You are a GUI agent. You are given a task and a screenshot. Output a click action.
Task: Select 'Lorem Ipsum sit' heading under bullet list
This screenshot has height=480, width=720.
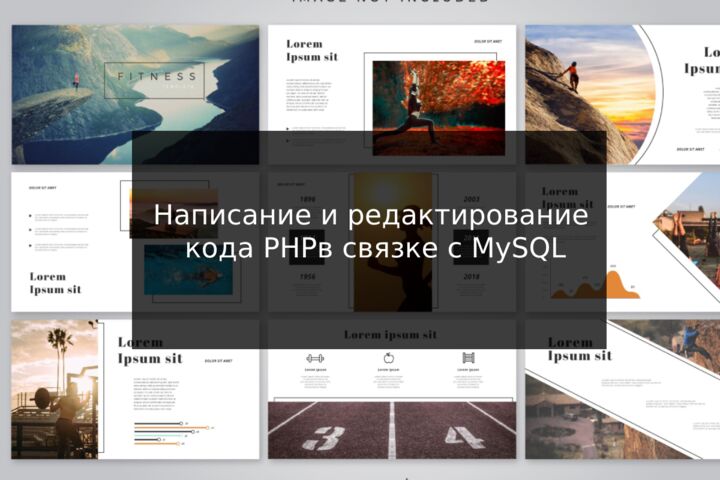click(x=55, y=283)
